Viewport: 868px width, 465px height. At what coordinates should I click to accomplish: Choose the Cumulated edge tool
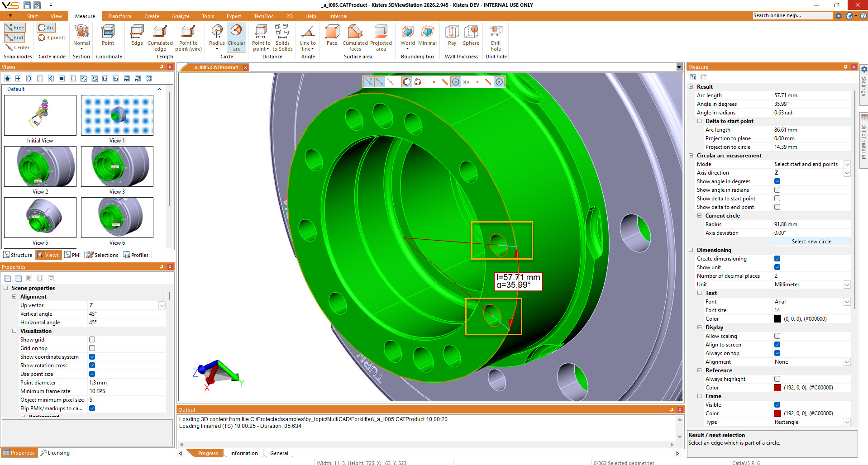(160, 38)
